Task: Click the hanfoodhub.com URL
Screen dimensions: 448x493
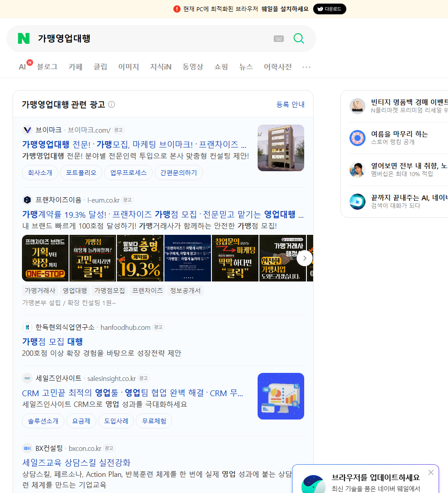Action: 125,327
